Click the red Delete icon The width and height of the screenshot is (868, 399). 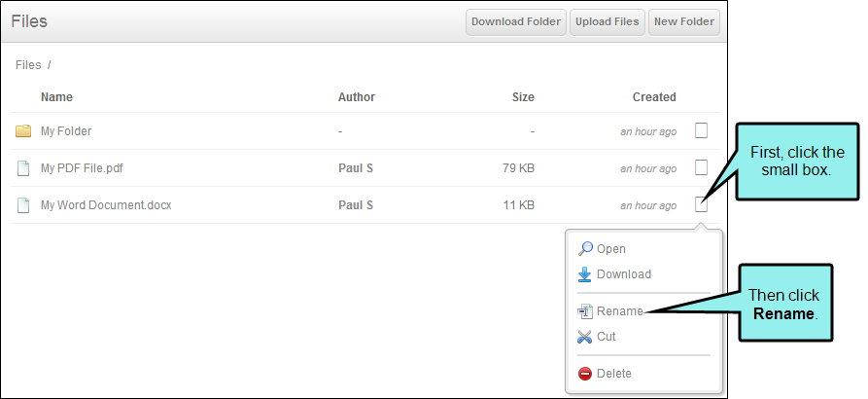tap(584, 374)
